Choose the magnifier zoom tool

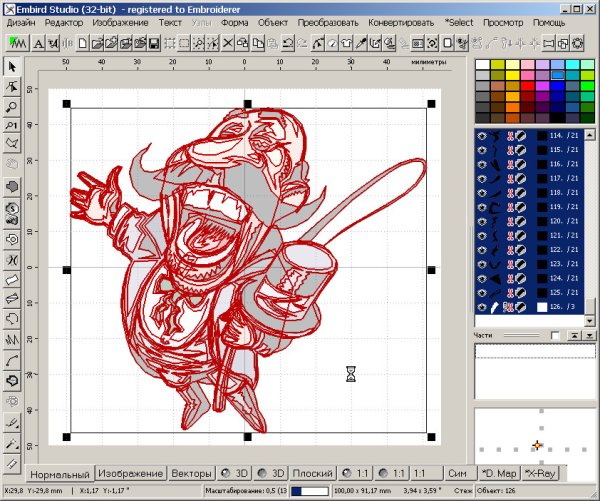click(12, 106)
